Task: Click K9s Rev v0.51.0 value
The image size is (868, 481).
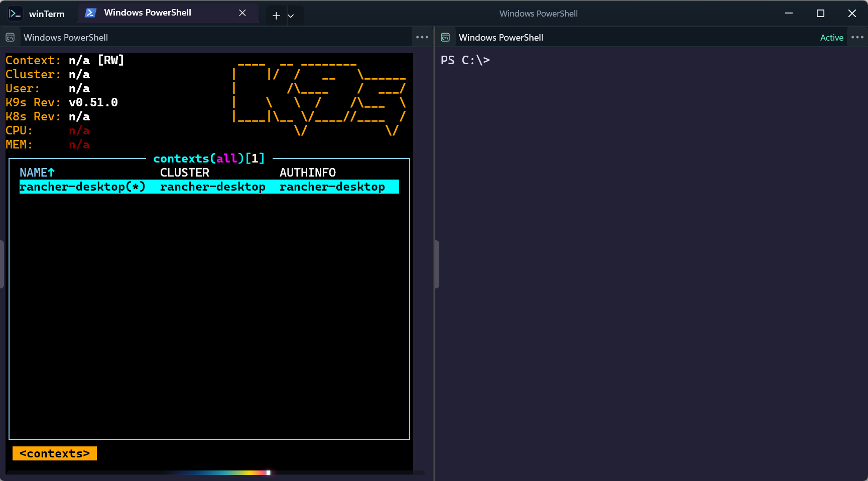Action: point(93,102)
